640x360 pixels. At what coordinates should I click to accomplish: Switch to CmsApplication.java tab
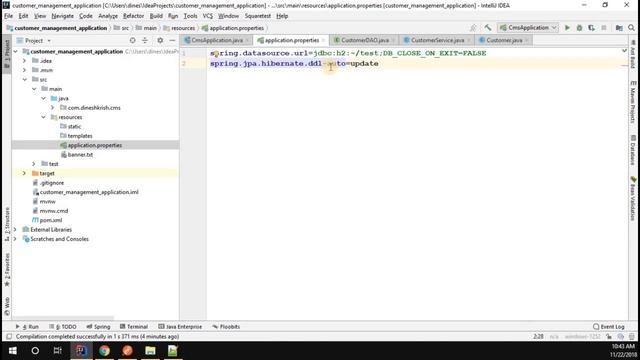(x=217, y=40)
